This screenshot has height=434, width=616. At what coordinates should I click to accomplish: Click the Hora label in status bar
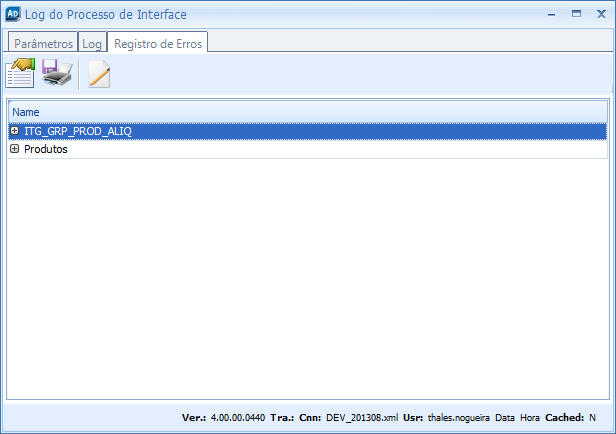[530, 418]
